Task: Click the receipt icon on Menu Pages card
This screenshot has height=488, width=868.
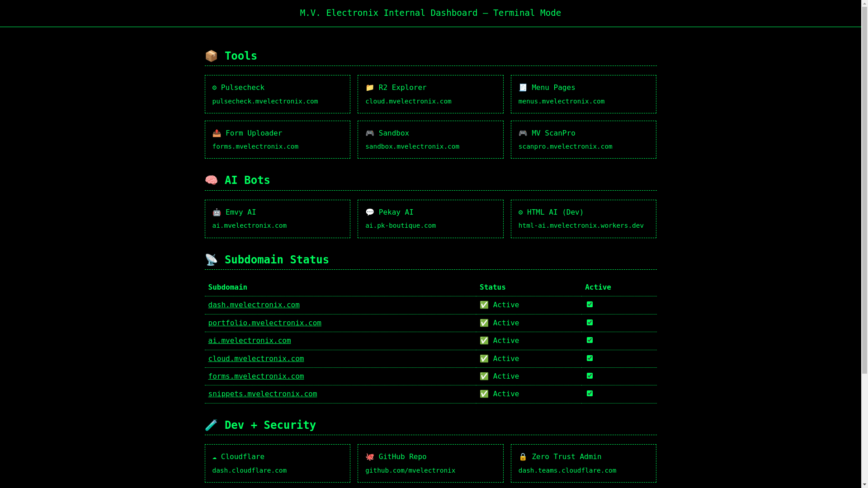Action: click(x=523, y=88)
